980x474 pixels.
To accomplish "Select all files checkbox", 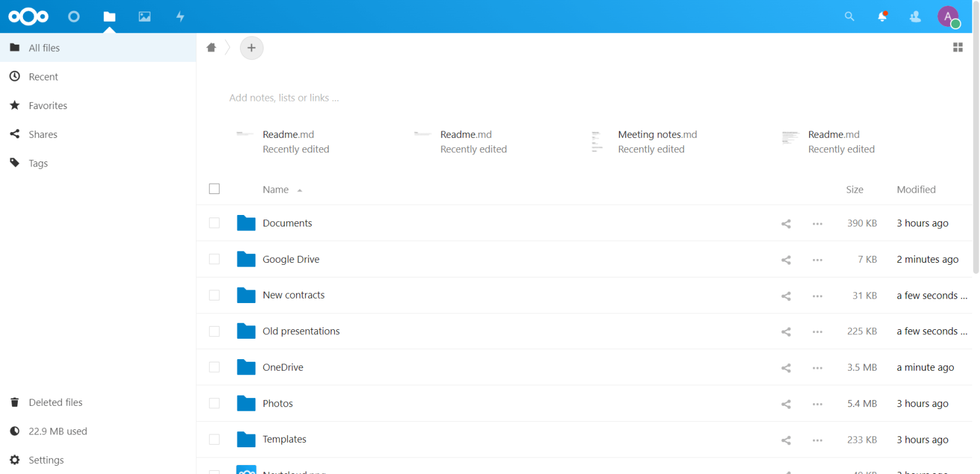I will [214, 189].
